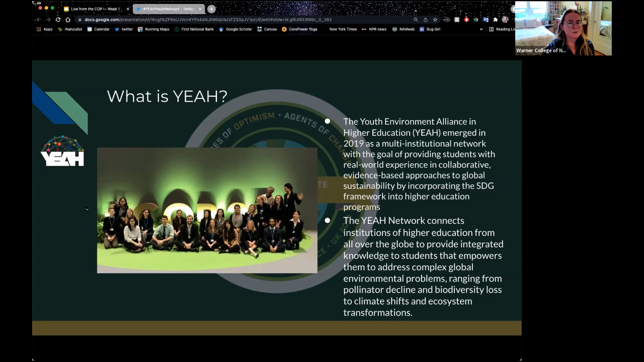
Task: Open the Google Drive extension icon
Action: tap(476, 20)
